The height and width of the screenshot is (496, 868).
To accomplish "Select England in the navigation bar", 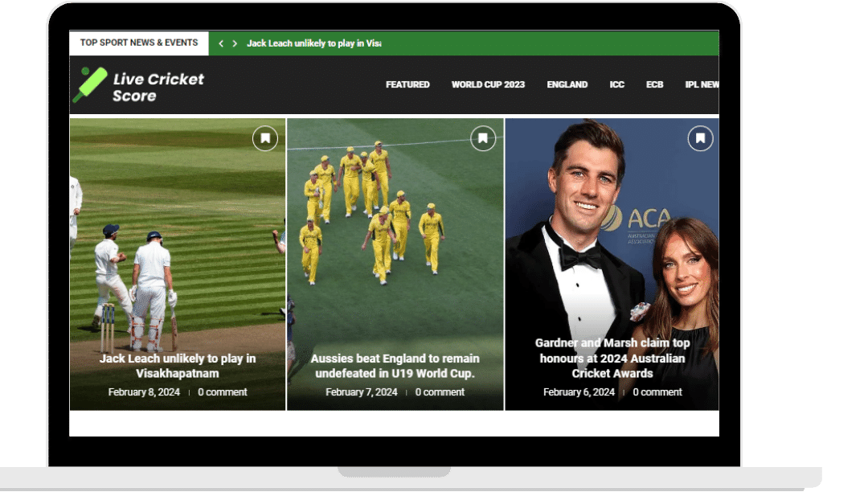I will click(x=567, y=84).
